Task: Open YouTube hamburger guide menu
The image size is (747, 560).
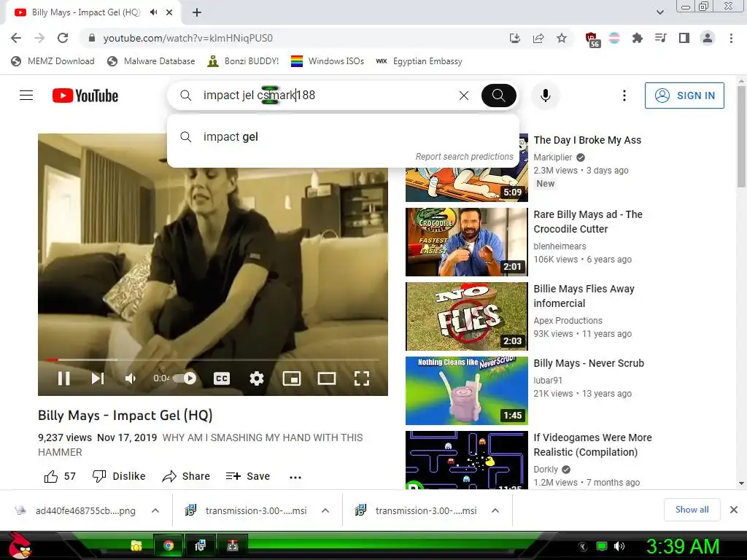Action: tap(26, 96)
